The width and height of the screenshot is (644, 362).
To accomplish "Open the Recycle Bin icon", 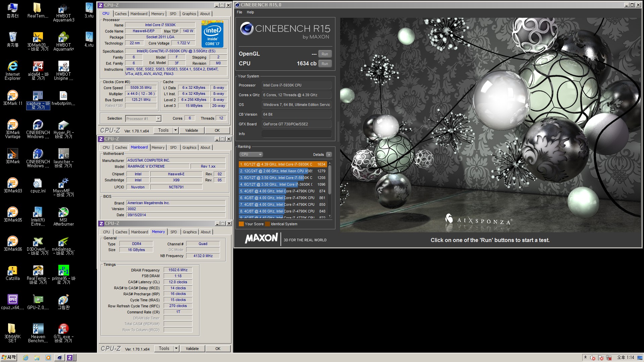I will tap(13, 40).
